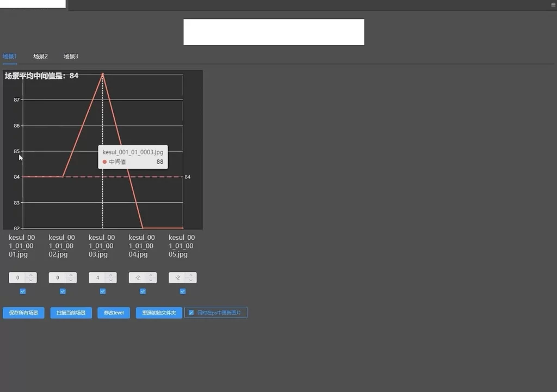Toggle the 同时在ps中更新图片 checkbox
This screenshot has height=392, width=557.
click(191, 313)
